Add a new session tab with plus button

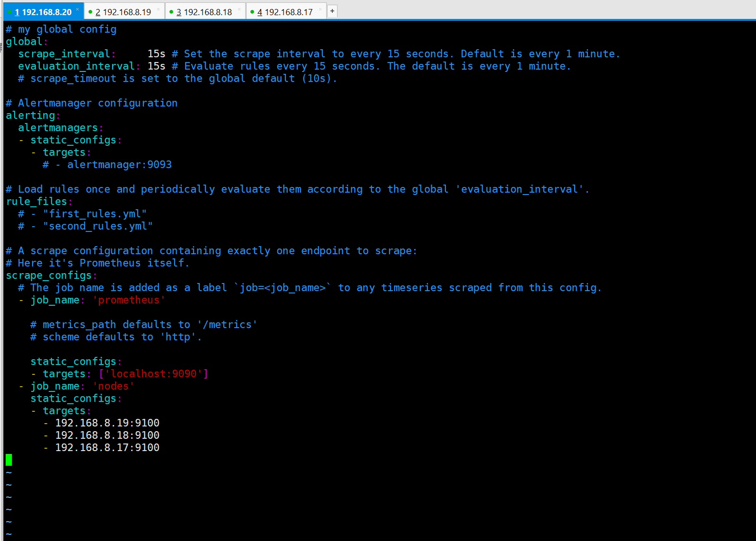332,11
